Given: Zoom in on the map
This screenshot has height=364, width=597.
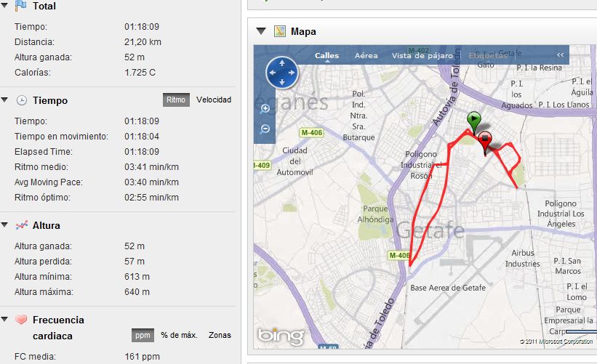Looking at the screenshot, I should coord(265,109).
